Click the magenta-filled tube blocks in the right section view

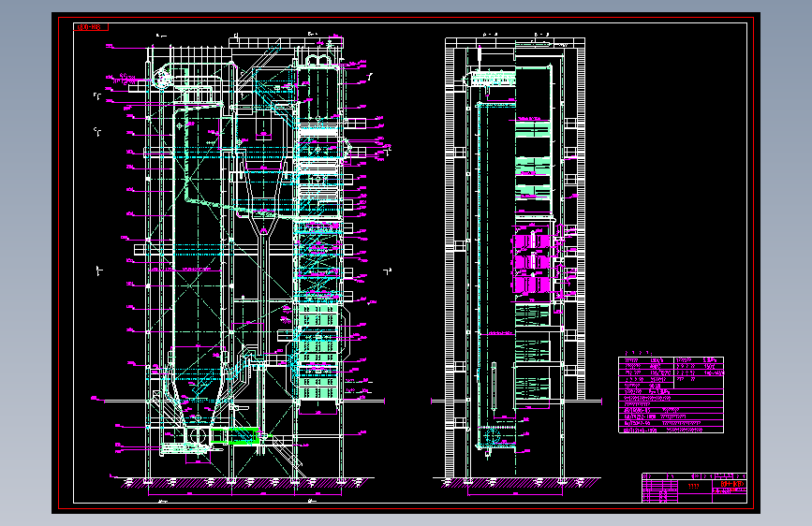(x=532, y=264)
